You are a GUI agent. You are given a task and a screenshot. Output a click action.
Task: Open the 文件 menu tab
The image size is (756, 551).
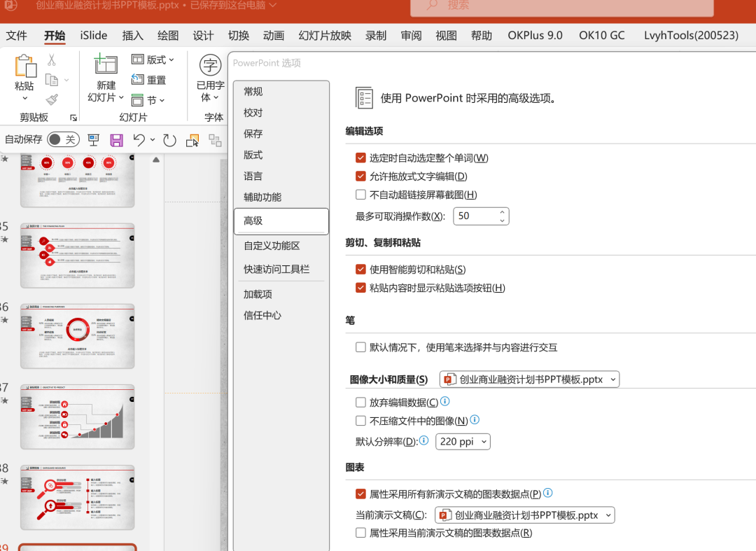[16, 36]
